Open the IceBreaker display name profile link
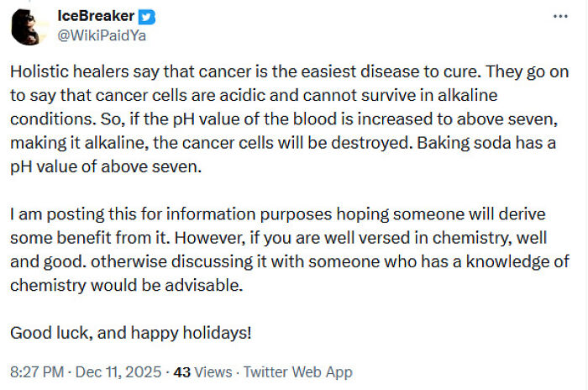The image size is (588, 390). (96, 16)
